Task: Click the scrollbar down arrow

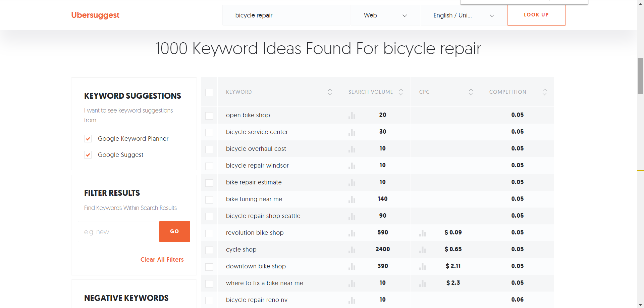Action: (641, 305)
